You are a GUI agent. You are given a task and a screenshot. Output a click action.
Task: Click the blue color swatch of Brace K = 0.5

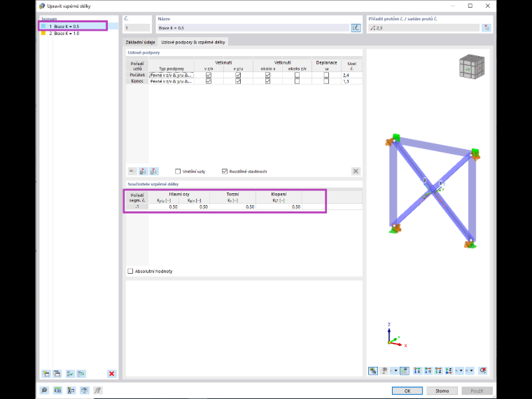click(x=43, y=26)
